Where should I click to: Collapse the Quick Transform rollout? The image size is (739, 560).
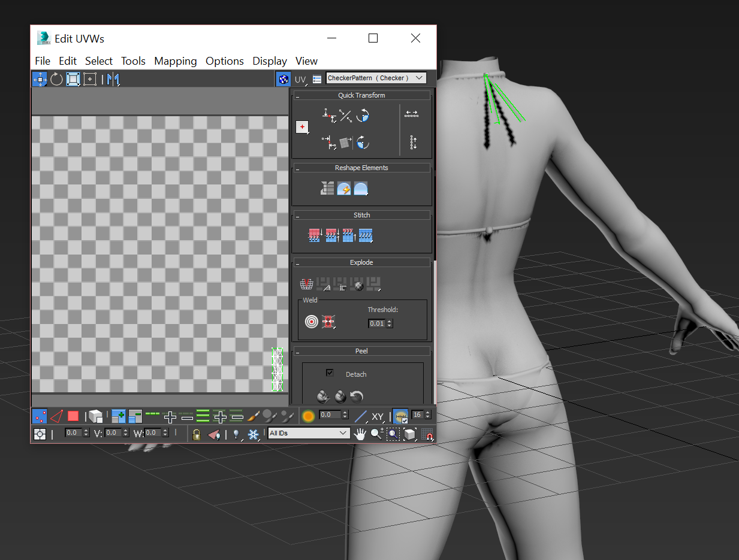point(298,96)
